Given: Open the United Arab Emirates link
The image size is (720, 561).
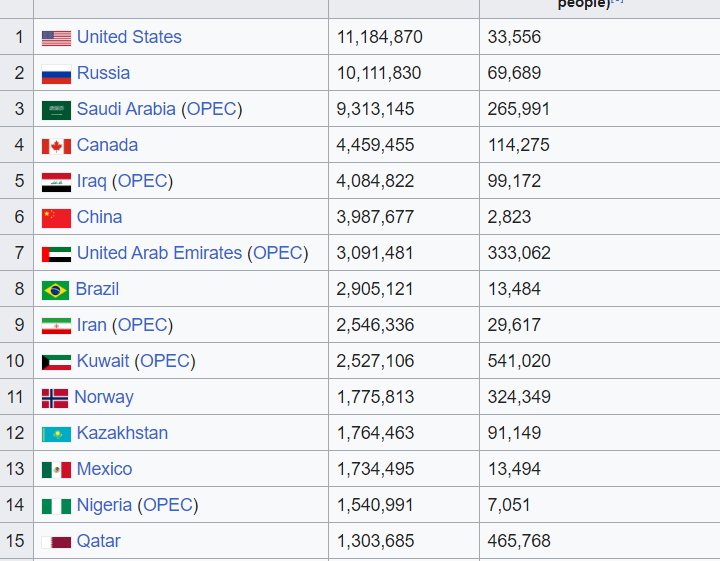Looking at the screenshot, I should (x=159, y=253).
